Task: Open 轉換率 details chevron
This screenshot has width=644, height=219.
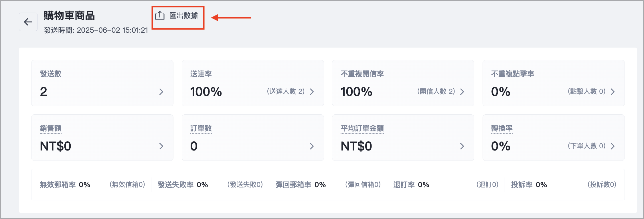Action: pos(613,146)
